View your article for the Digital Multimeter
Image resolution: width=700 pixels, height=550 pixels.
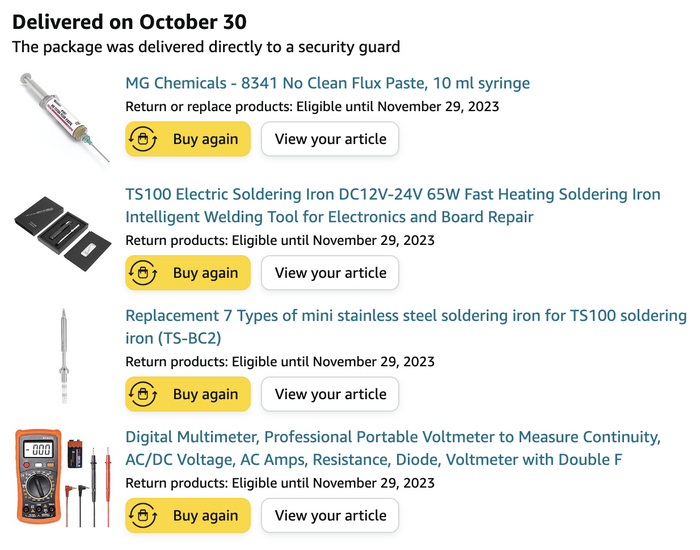coord(330,516)
